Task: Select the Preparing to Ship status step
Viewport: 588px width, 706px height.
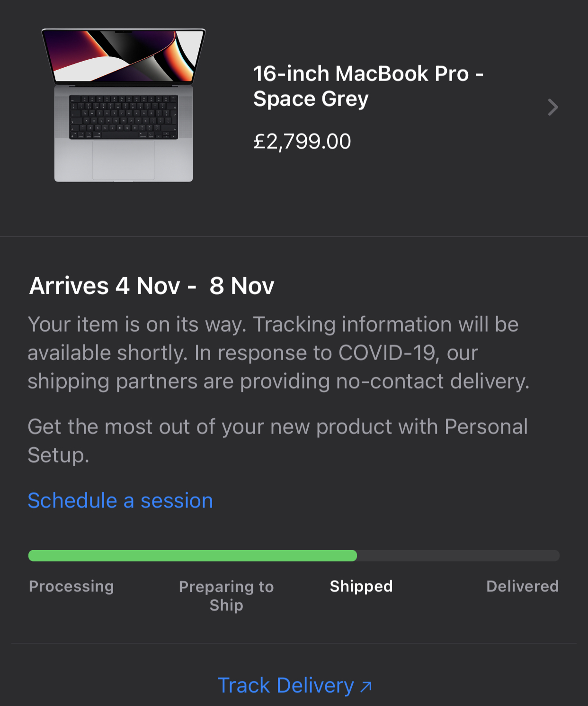Action: [x=226, y=596]
